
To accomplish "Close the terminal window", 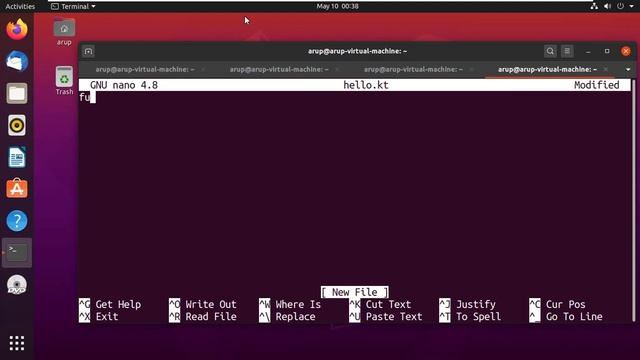I will [626, 51].
